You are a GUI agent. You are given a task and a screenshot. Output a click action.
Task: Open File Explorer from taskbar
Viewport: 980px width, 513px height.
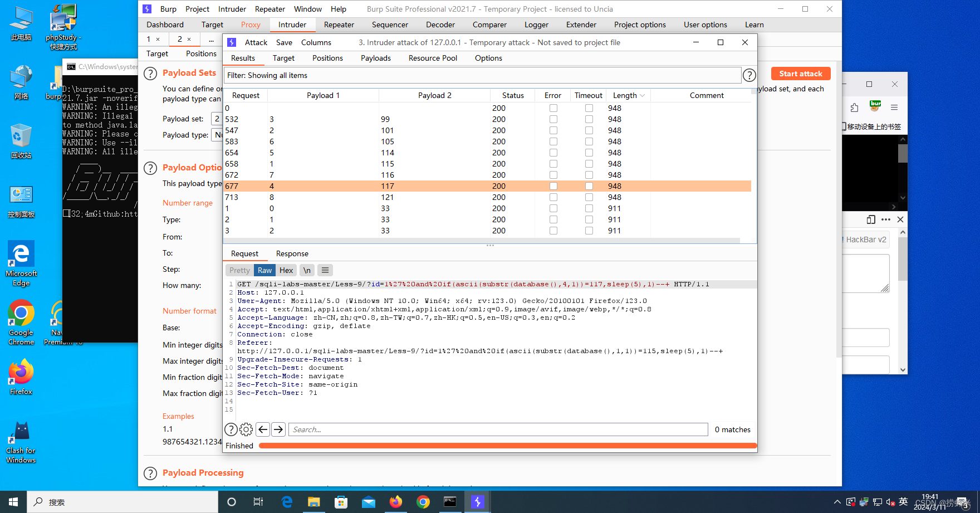coord(314,502)
